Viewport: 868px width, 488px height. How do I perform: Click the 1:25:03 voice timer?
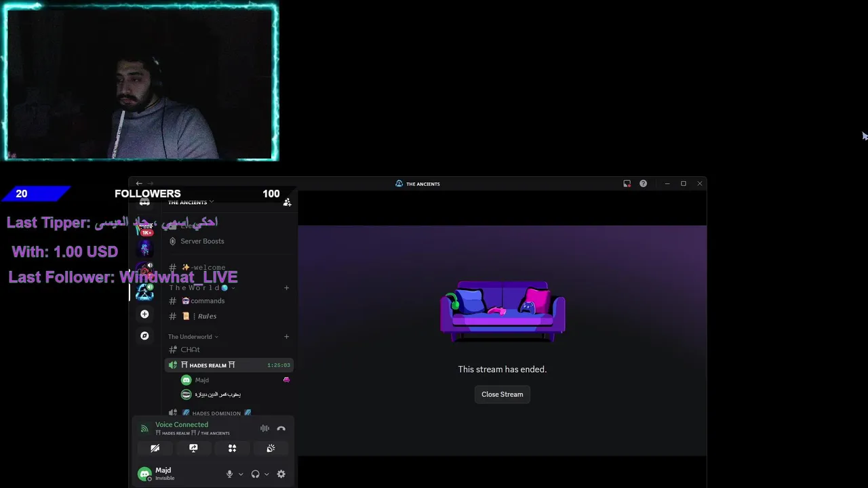click(278, 365)
